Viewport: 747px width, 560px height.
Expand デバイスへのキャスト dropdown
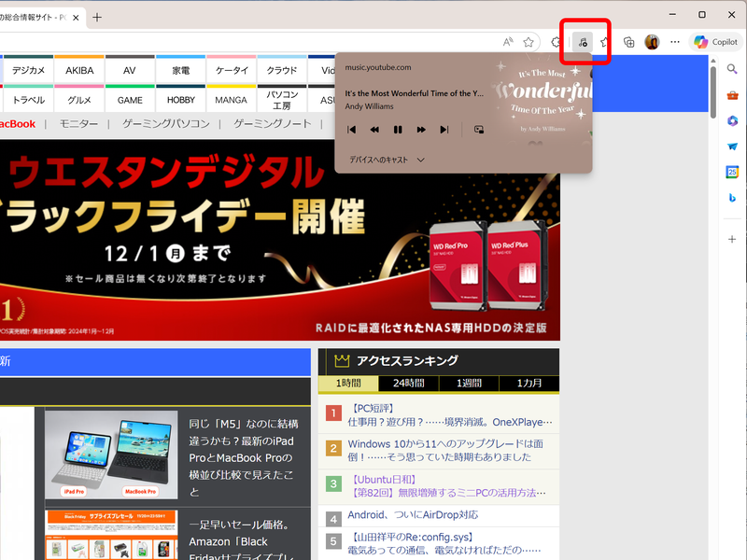point(387,160)
